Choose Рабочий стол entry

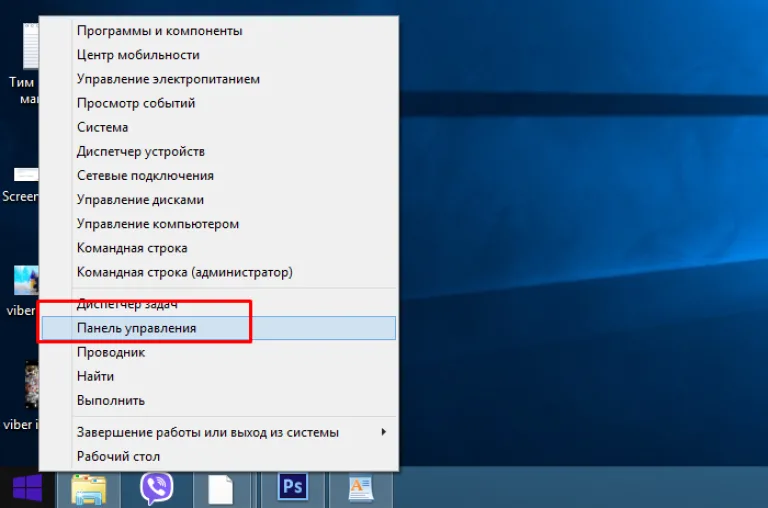pos(218,456)
